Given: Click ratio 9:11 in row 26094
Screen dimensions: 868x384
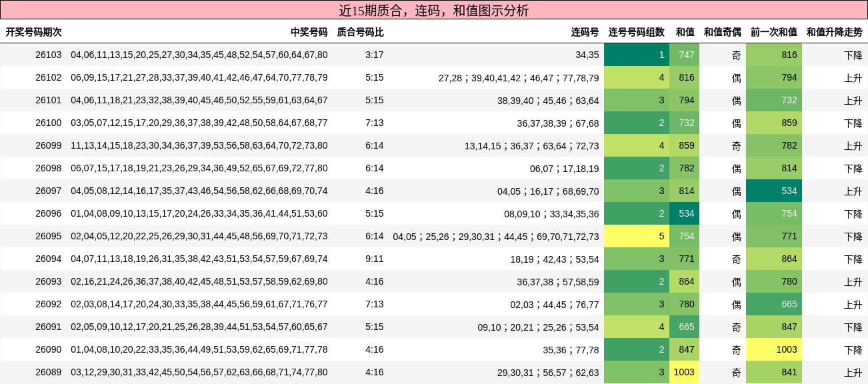Looking at the screenshot, I should 374,259.
